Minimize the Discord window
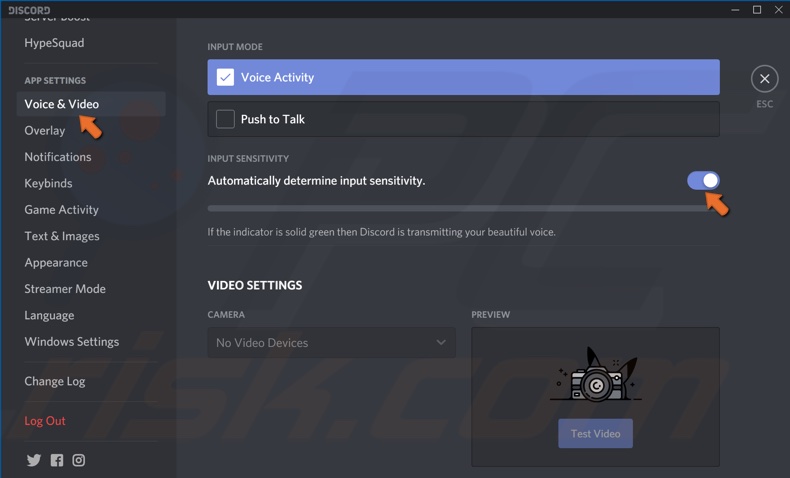790x478 pixels. 735,10
